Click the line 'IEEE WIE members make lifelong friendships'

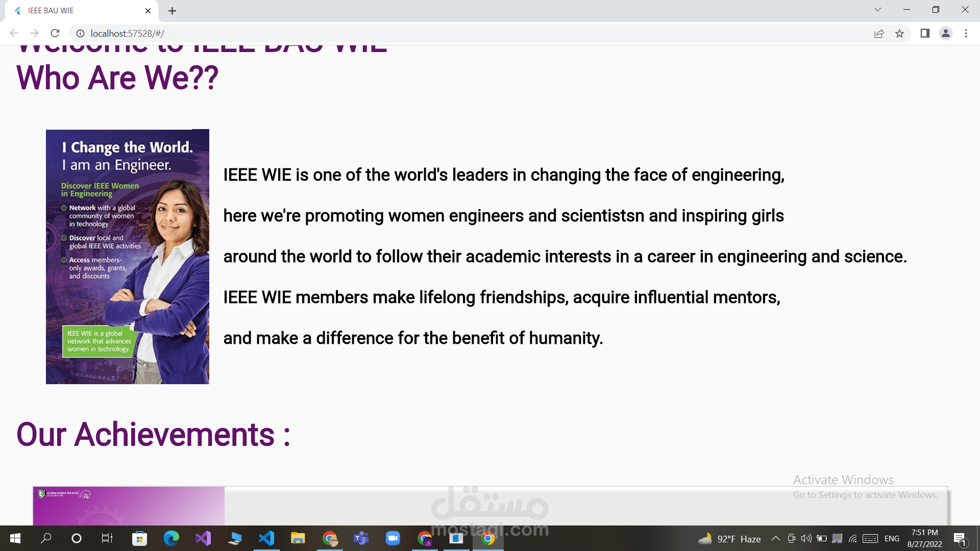502,297
